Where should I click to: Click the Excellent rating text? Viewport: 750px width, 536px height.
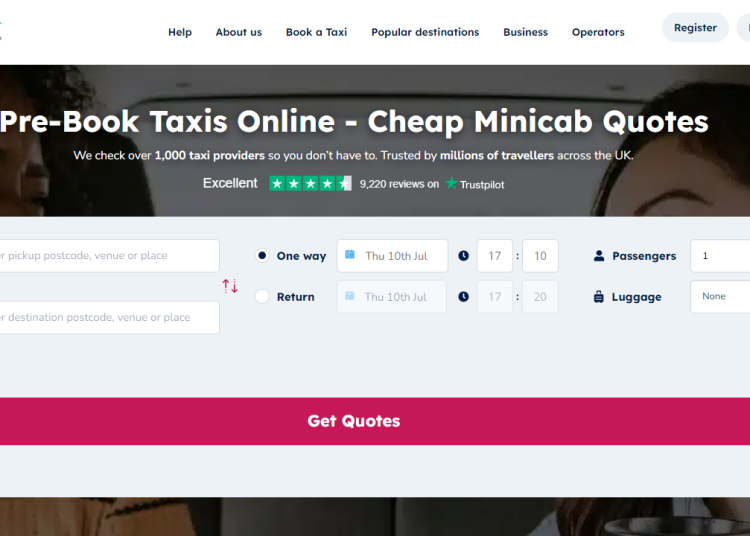[x=230, y=183]
